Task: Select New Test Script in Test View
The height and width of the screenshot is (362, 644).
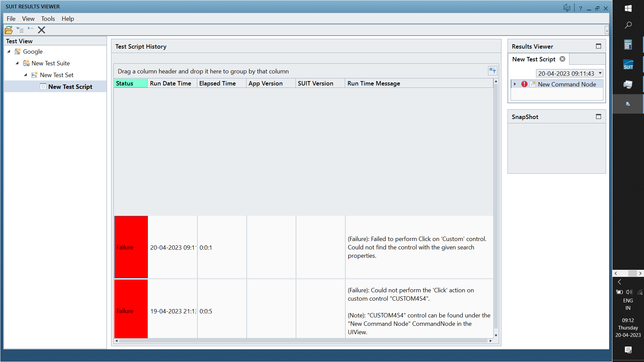Action: click(70, 87)
